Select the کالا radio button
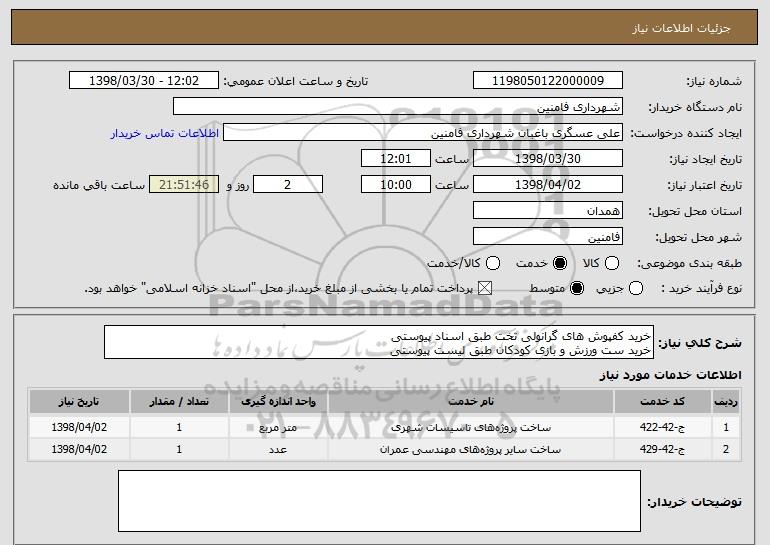Image resolution: width=770 pixels, height=545 pixels. pyautogui.click(x=612, y=263)
